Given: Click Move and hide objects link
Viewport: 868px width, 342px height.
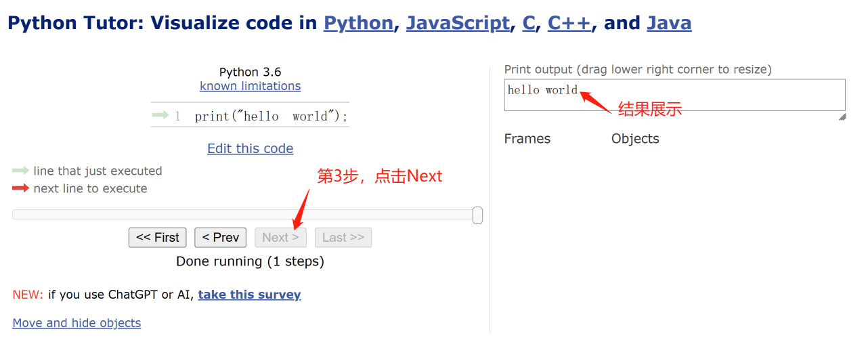Looking at the screenshot, I should (77, 323).
